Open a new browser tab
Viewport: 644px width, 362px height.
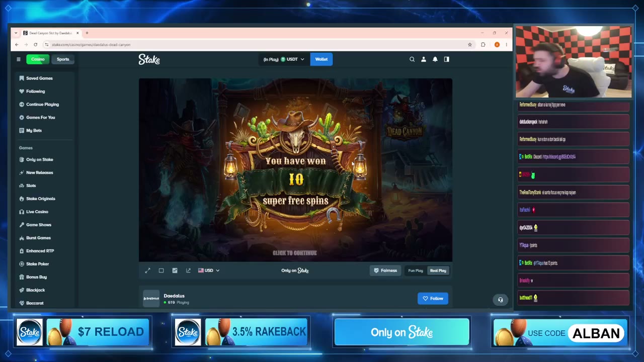(x=87, y=33)
